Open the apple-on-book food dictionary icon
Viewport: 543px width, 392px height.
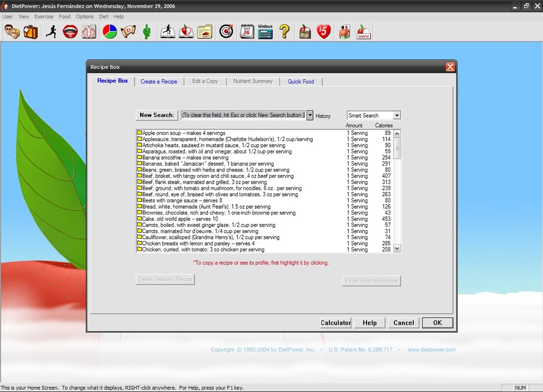186,32
